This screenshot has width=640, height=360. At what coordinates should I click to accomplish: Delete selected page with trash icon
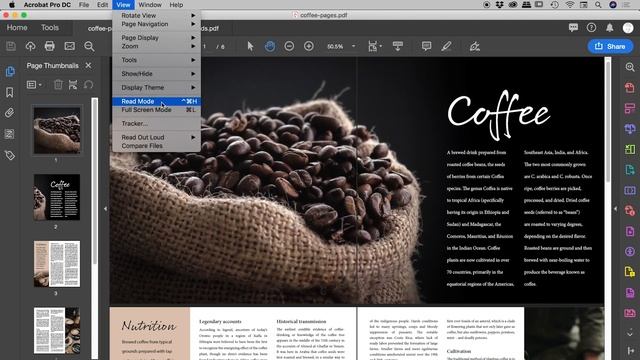[x=58, y=84]
